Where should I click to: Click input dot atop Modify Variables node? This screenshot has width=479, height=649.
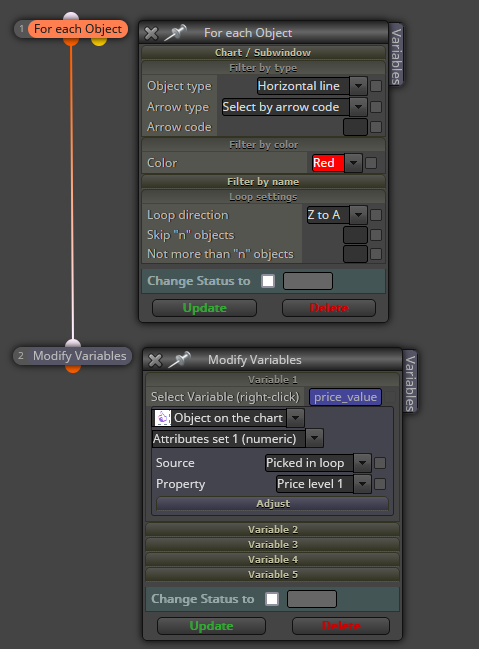(73, 343)
